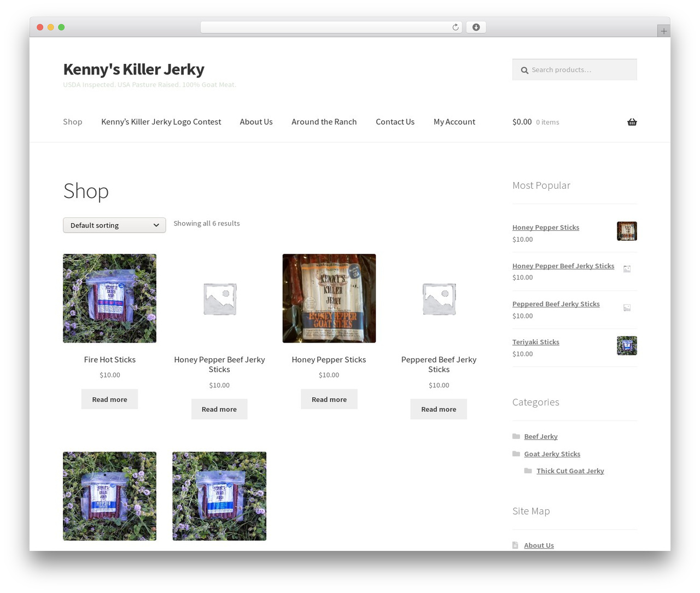
Task: Open Honey Pepper Sticks sidebar thumbnail
Action: tap(627, 231)
